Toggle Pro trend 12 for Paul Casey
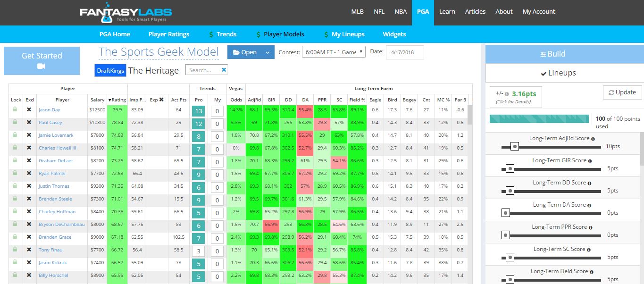The height and width of the screenshot is (284, 644). pyautogui.click(x=199, y=124)
